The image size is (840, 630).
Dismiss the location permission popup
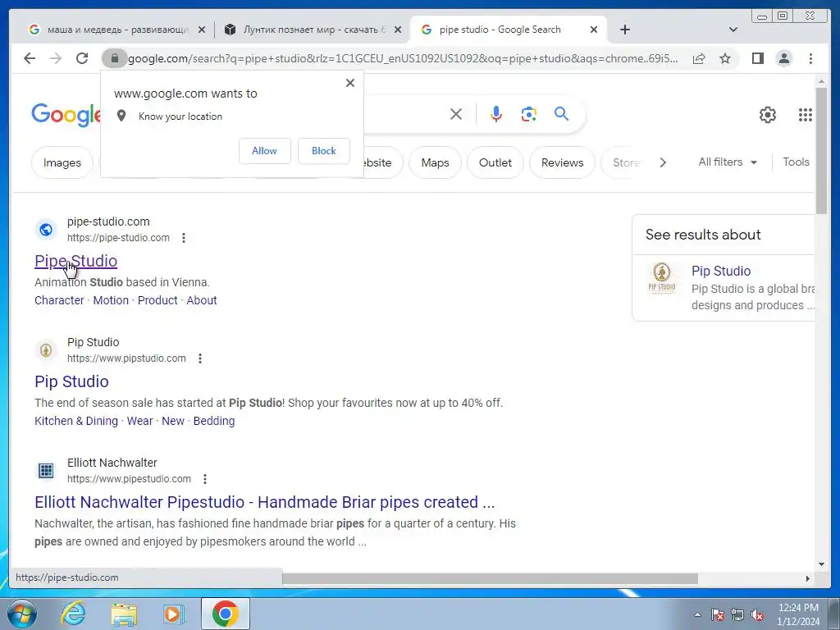[349, 83]
